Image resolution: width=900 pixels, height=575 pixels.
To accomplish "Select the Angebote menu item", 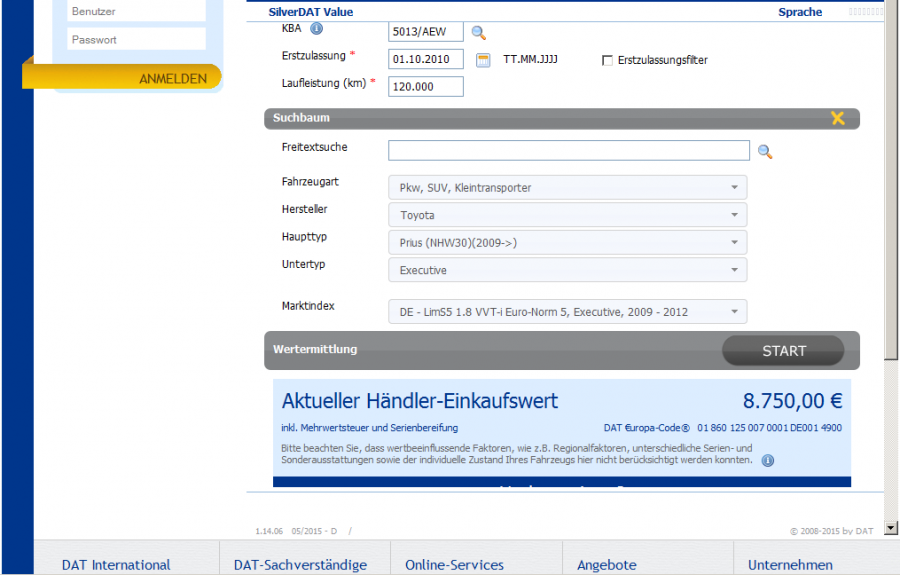I will click(x=606, y=565).
